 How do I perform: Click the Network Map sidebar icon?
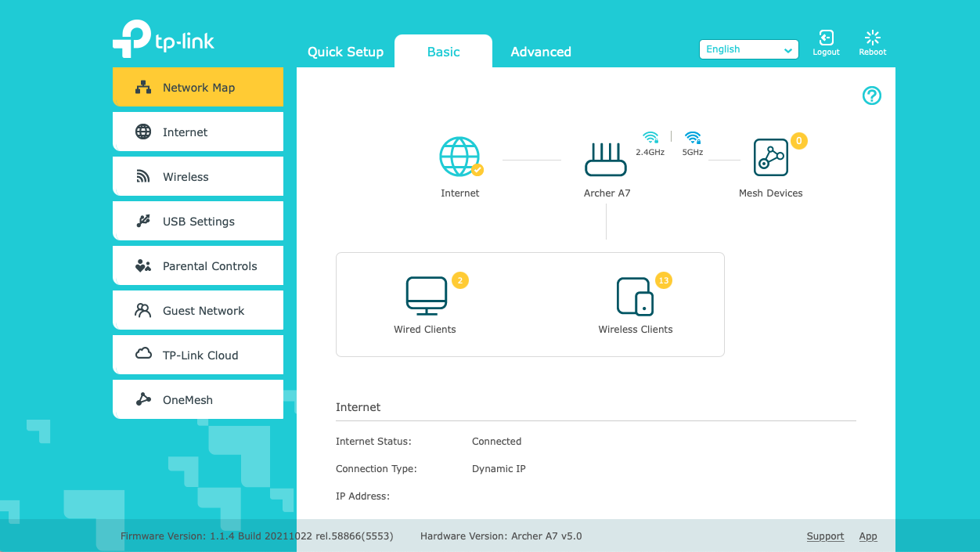point(143,87)
